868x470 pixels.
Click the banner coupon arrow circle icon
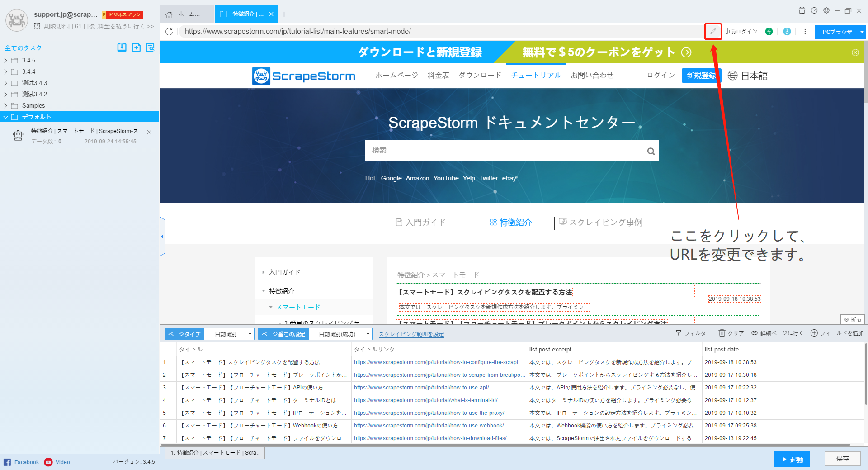pyautogui.click(x=686, y=52)
